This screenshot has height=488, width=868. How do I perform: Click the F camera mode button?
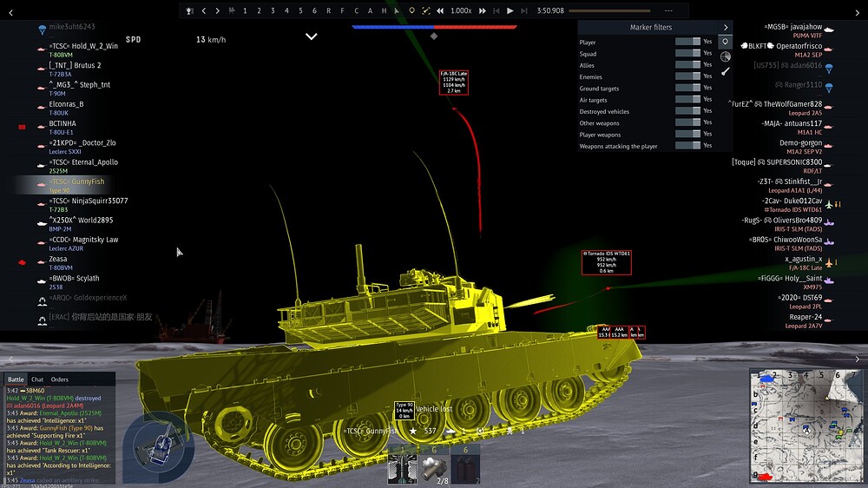342,10
